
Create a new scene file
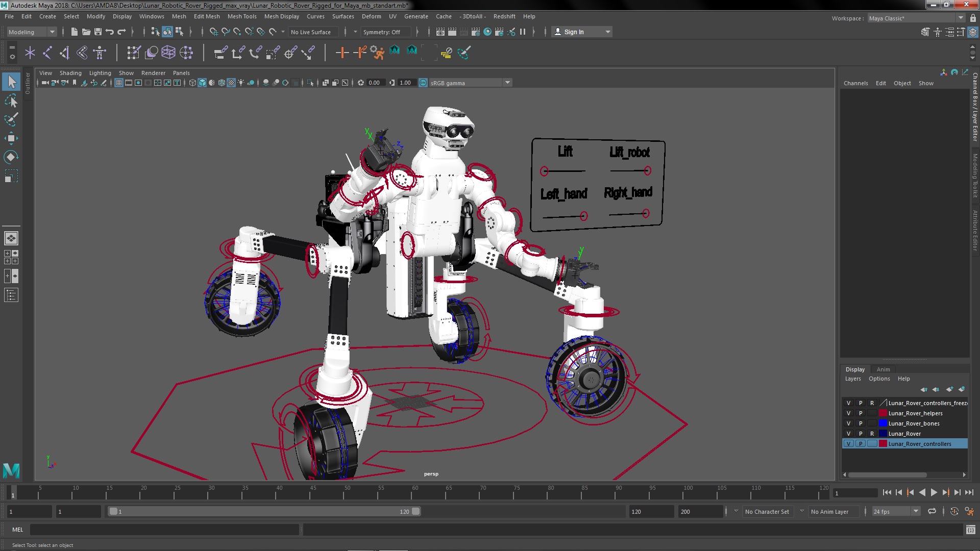74,32
